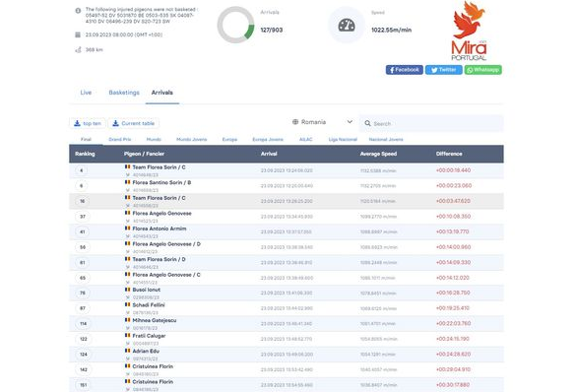This screenshot has width=576, height=392.
Task: Select the Europa sub-tab
Action: coord(229,139)
